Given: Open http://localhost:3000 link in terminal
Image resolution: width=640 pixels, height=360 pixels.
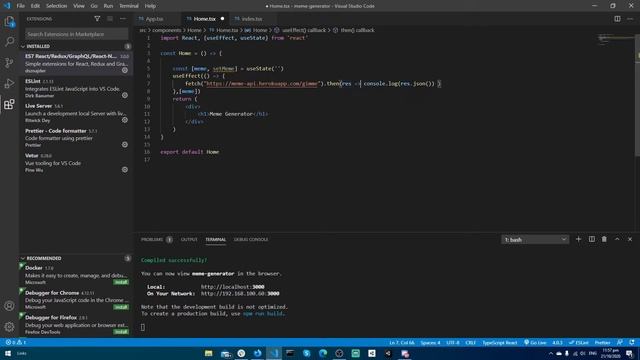Looking at the screenshot, I should point(233,287).
